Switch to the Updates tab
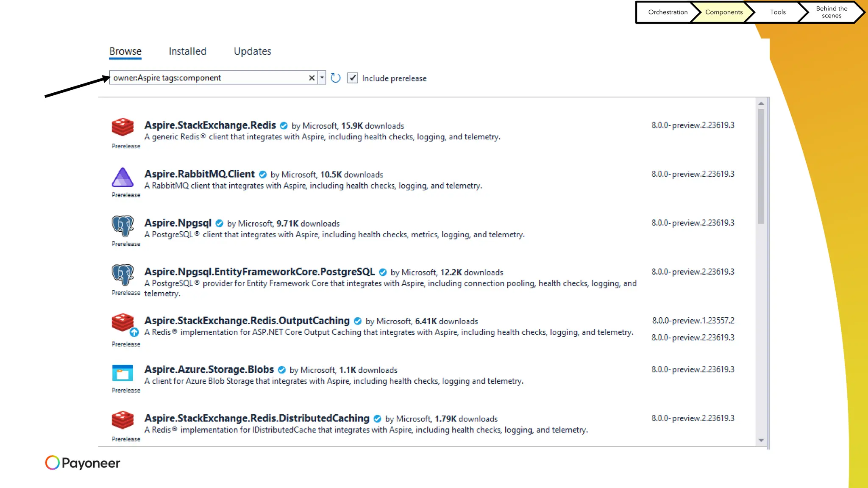The width and height of the screenshot is (868, 488). pos(253,51)
